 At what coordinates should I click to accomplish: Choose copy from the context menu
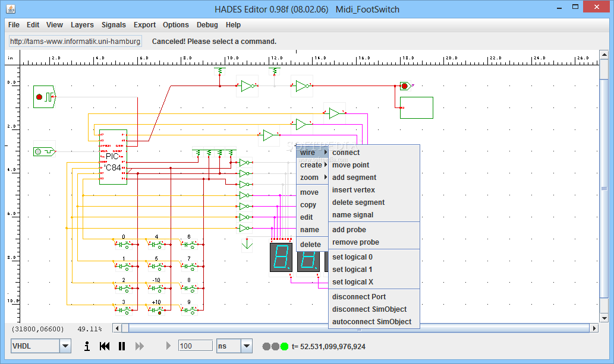click(313, 205)
